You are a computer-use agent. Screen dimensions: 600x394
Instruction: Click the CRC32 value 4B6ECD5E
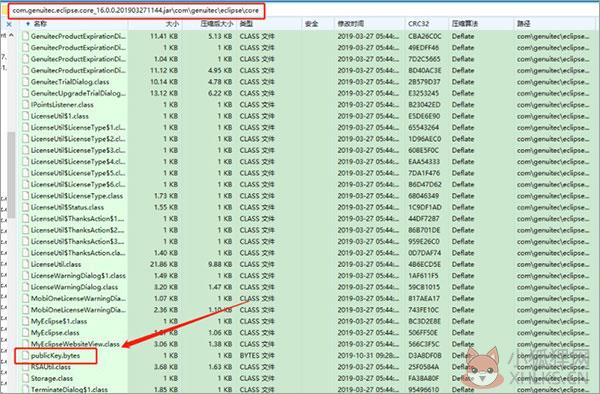[424, 264]
